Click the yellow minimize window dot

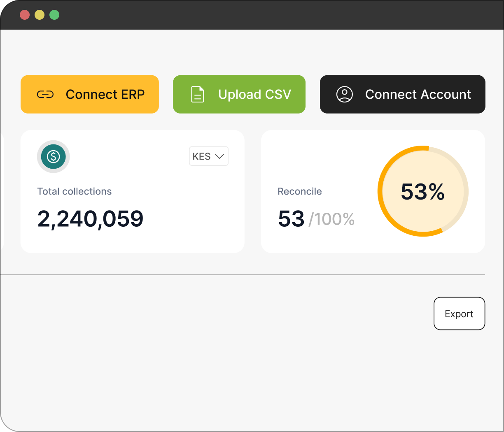(x=40, y=15)
